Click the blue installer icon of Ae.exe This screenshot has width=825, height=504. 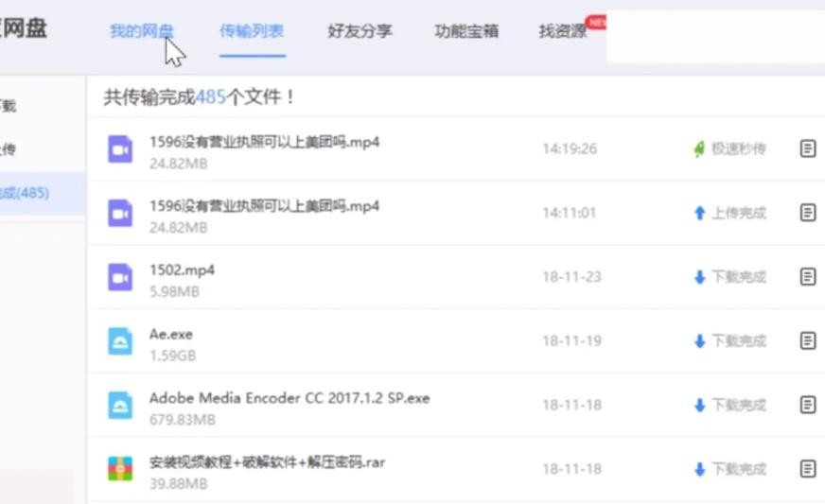pos(120,340)
